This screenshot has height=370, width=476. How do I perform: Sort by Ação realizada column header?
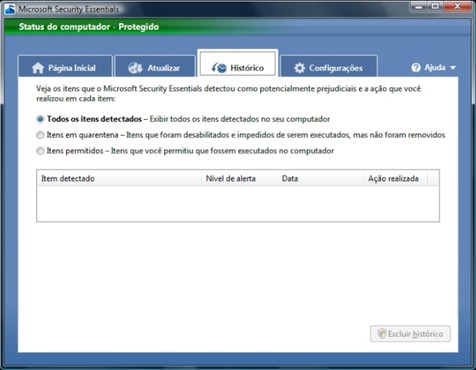tap(395, 178)
